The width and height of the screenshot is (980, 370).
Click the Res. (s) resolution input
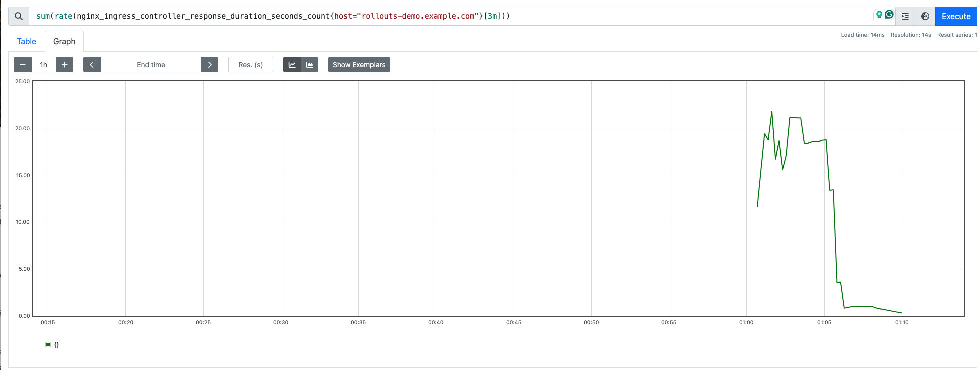pos(251,65)
